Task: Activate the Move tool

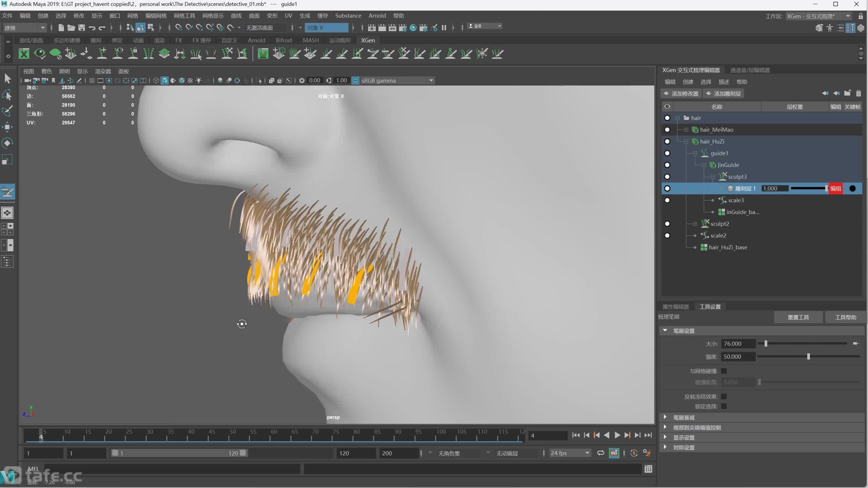Action: 7,127
